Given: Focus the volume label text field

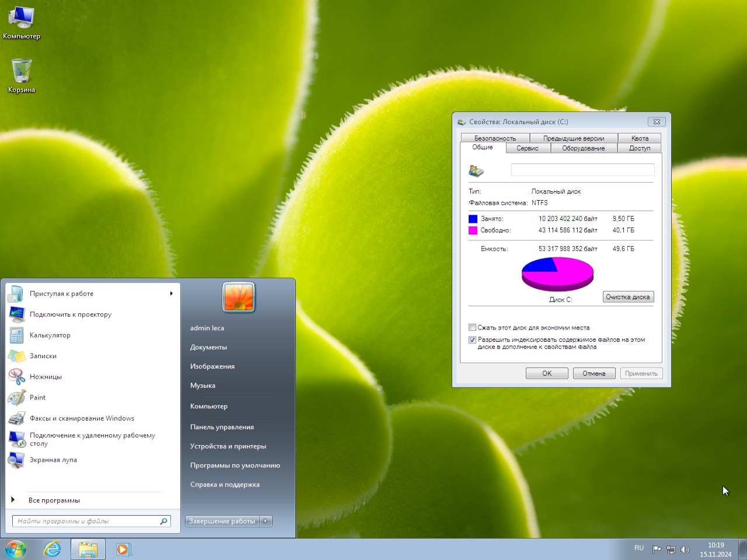Looking at the screenshot, I should coord(582,170).
